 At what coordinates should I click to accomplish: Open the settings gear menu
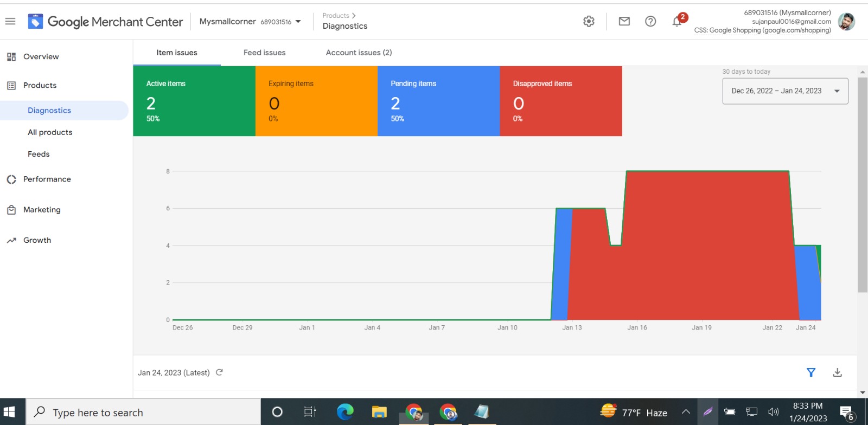tap(589, 21)
